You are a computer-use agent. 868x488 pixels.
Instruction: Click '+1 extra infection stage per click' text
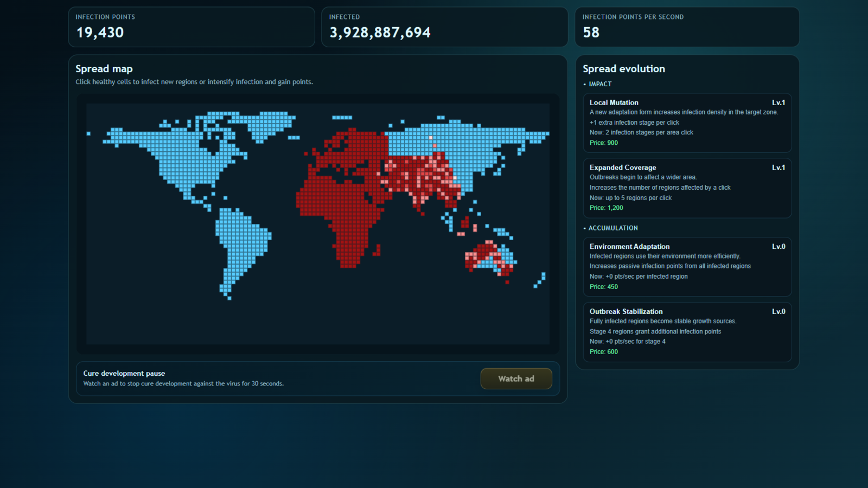click(x=634, y=123)
